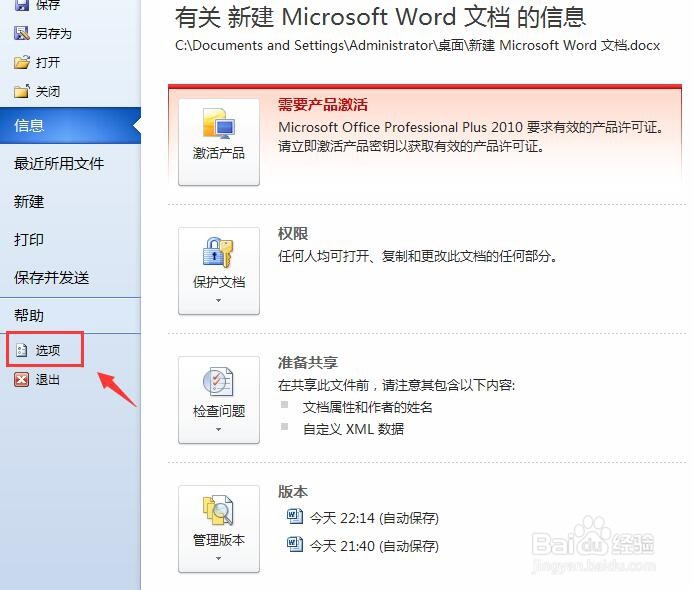Image resolution: width=693 pixels, height=590 pixels.
Task: Click the Open (打开) folder icon
Action: pos(22,62)
